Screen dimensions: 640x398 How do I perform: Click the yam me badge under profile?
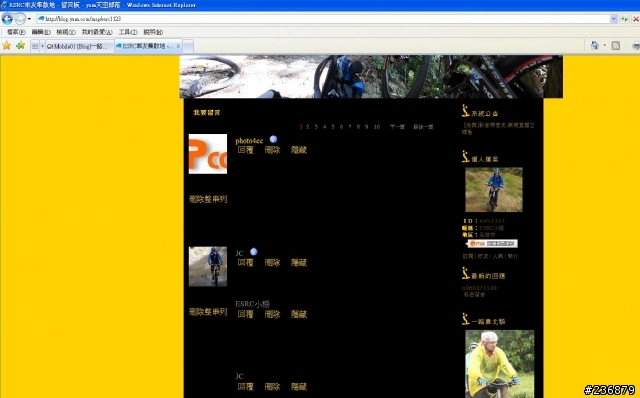[x=493, y=244]
